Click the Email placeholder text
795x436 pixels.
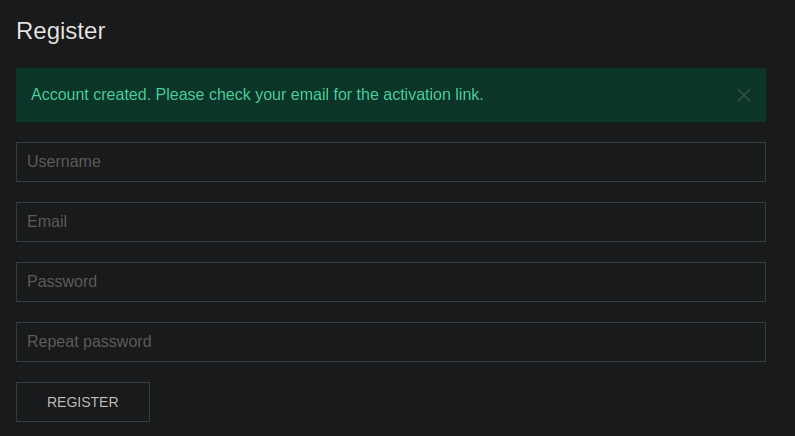(x=47, y=222)
